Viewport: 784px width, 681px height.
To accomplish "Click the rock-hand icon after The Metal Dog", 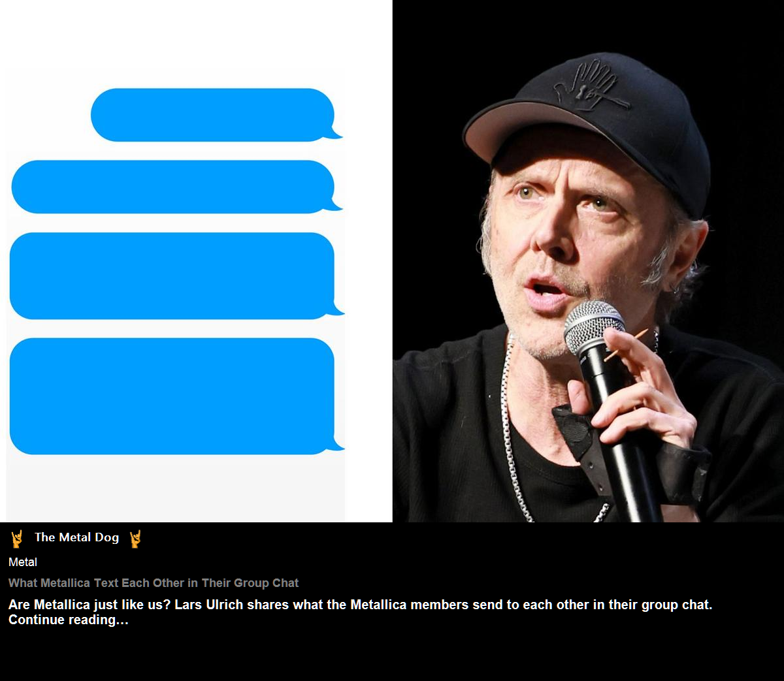I will click(x=135, y=539).
